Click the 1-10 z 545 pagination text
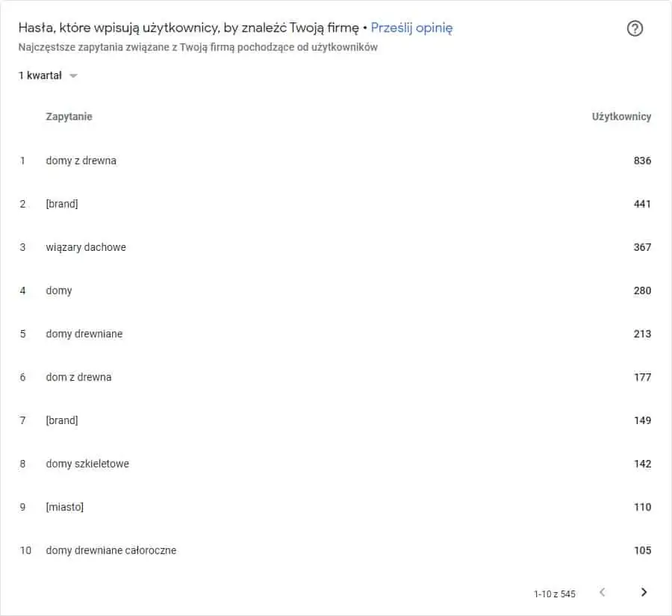The height and width of the screenshot is (616, 672). [554, 594]
